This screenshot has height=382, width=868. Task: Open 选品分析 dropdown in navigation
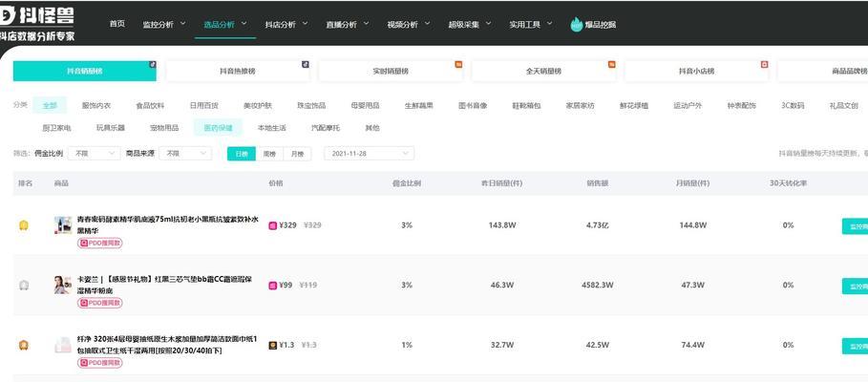(x=225, y=25)
